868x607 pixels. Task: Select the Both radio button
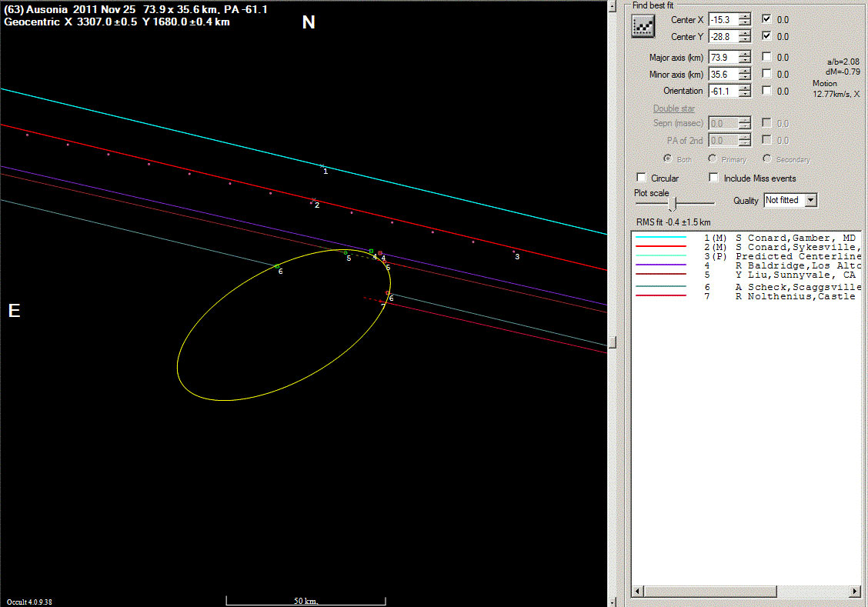click(x=668, y=158)
